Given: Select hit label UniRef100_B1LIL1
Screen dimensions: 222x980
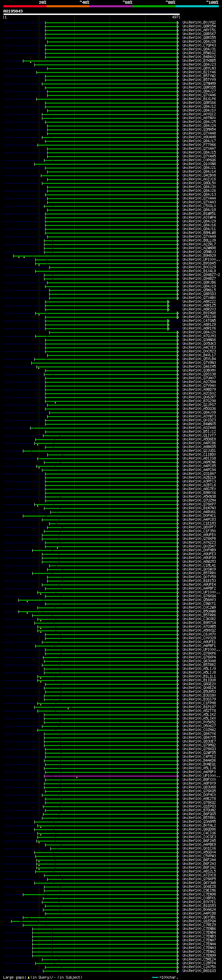Looking at the screenshot, I should click(199, 677).
